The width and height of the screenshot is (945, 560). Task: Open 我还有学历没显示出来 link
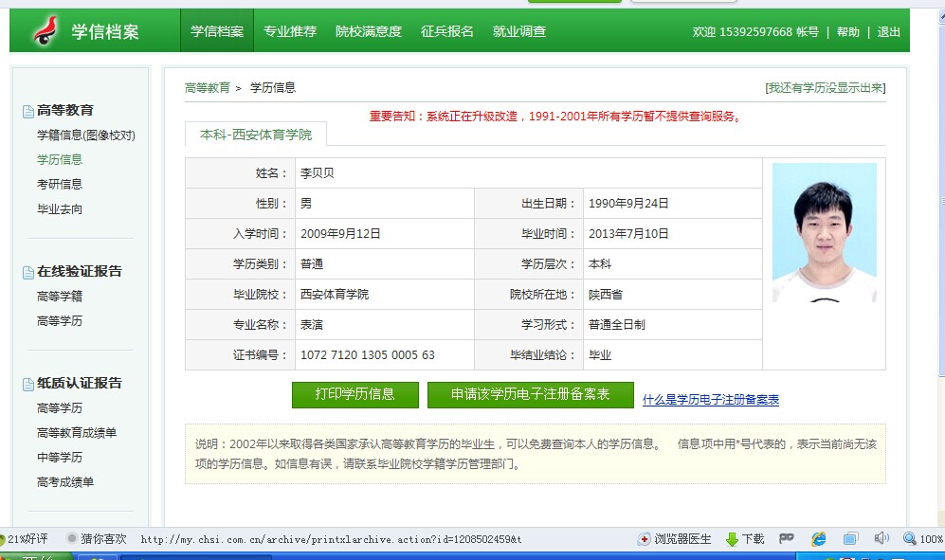point(825,88)
